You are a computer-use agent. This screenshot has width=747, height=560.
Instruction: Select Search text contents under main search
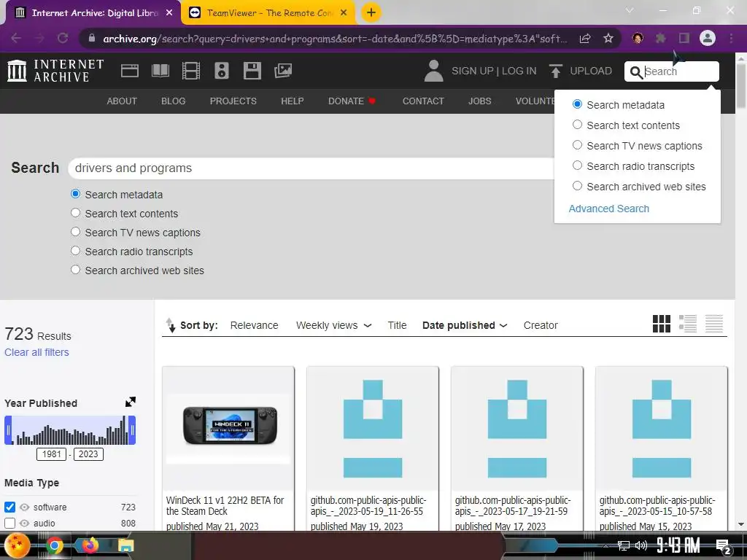tap(75, 213)
